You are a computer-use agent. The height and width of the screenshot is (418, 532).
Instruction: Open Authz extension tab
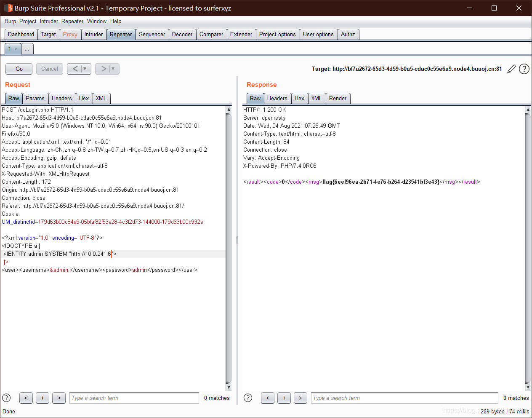point(348,35)
